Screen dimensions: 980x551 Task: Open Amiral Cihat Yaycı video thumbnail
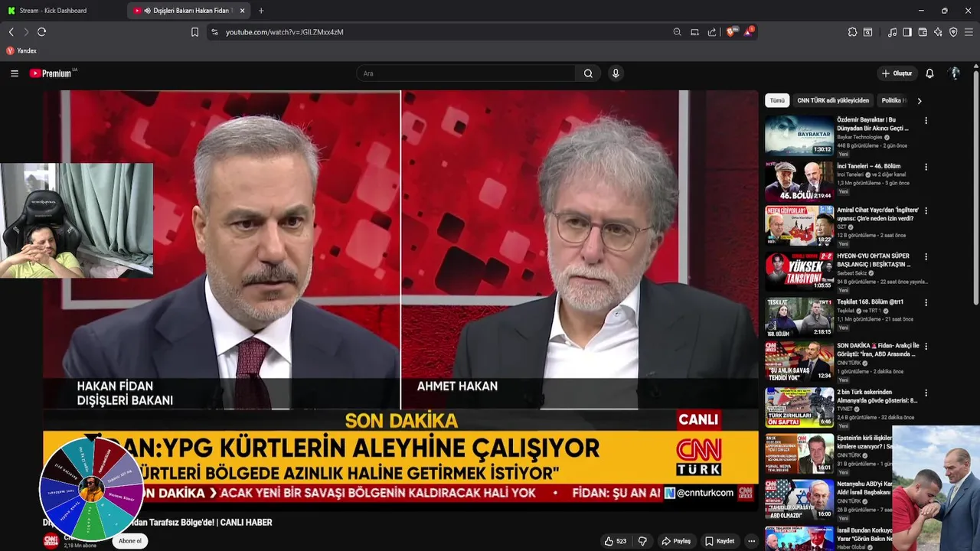[x=799, y=226]
